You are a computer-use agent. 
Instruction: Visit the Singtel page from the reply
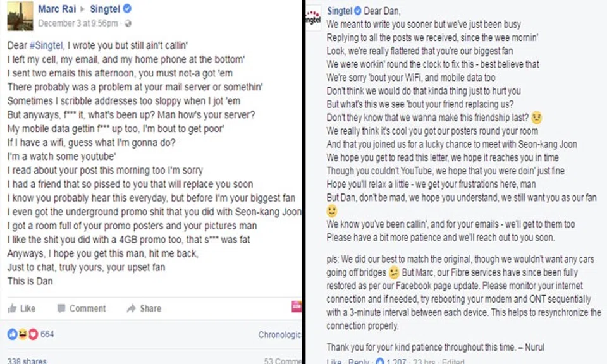(x=340, y=11)
